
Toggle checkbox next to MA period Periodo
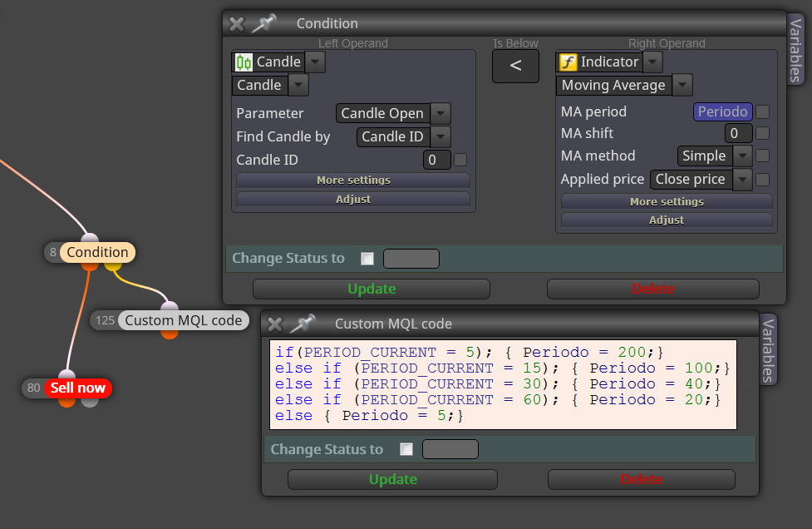coord(762,112)
